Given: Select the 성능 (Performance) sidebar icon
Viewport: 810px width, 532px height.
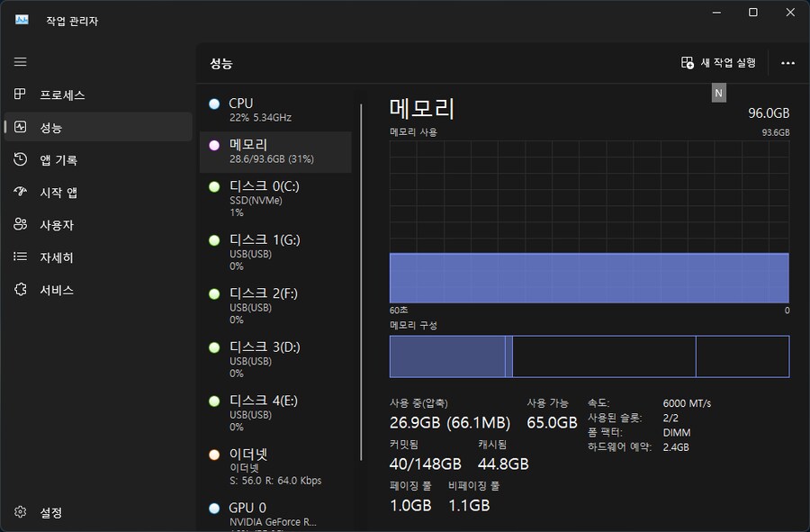Looking at the screenshot, I should click(x=21, y=127).
